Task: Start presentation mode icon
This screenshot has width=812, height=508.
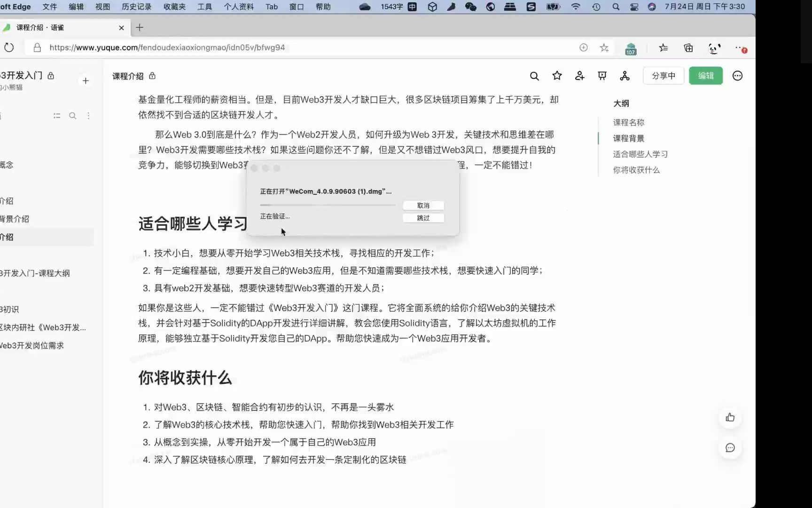Action: [x=602, y=76]
